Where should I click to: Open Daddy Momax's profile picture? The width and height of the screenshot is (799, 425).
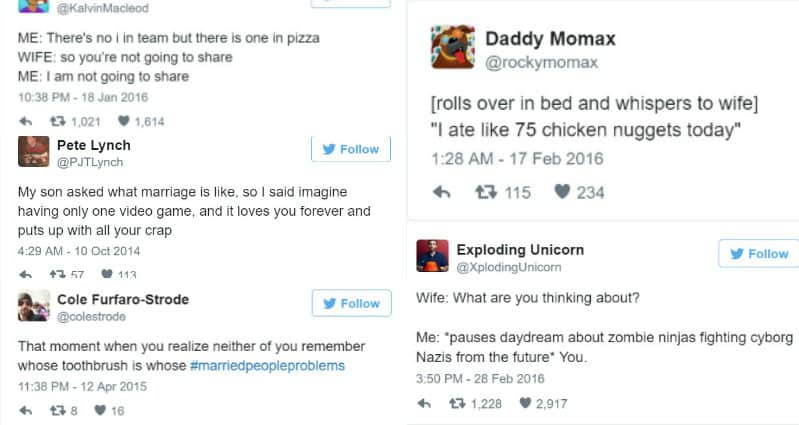[452, 48]
